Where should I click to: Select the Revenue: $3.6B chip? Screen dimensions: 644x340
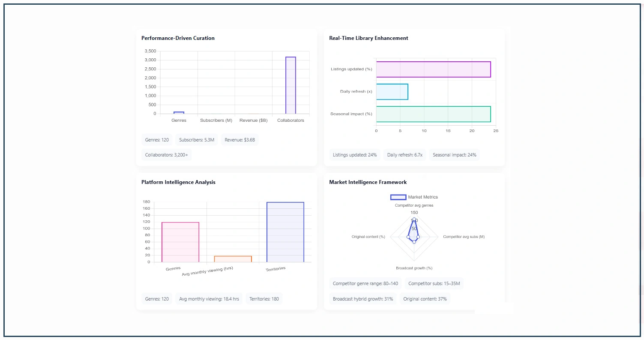pyautogui.click(x=240, y=140)
